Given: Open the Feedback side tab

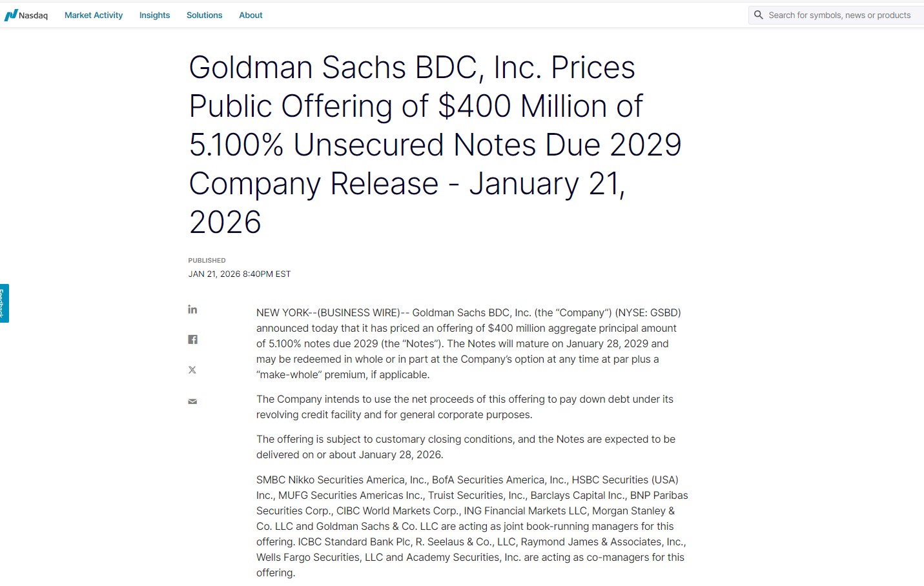Looking at the screenshot, I should 4,303.
